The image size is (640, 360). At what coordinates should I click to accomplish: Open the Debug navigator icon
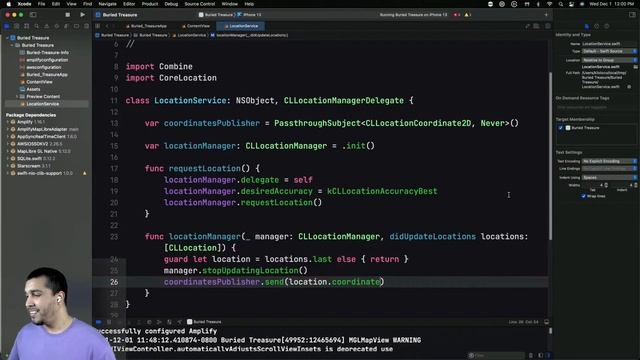67,26
